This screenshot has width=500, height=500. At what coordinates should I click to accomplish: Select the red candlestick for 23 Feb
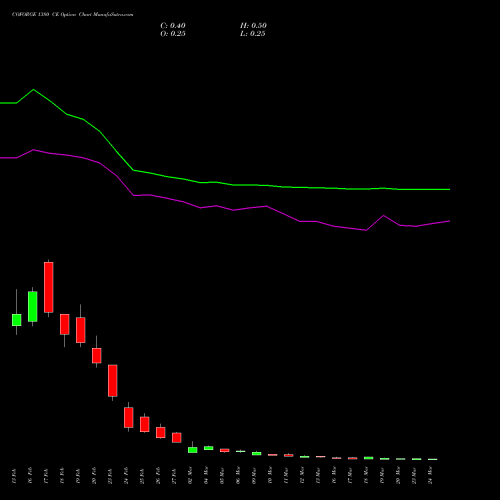113,381
